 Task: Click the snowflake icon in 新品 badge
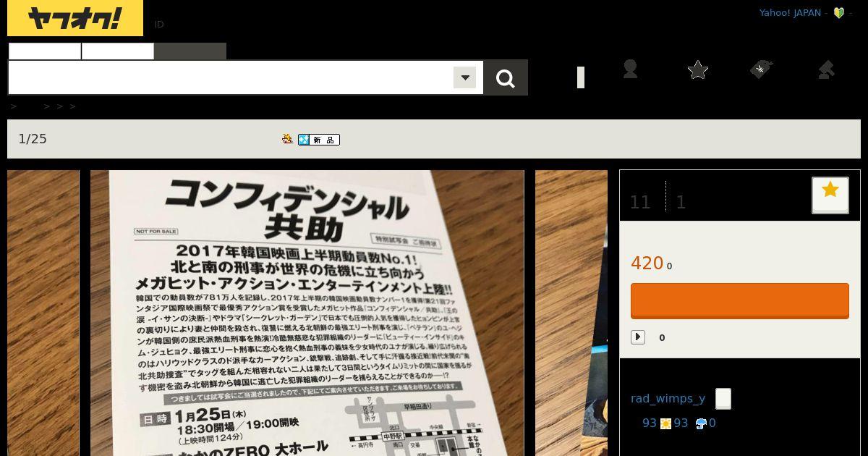click(x=304, y=140)
